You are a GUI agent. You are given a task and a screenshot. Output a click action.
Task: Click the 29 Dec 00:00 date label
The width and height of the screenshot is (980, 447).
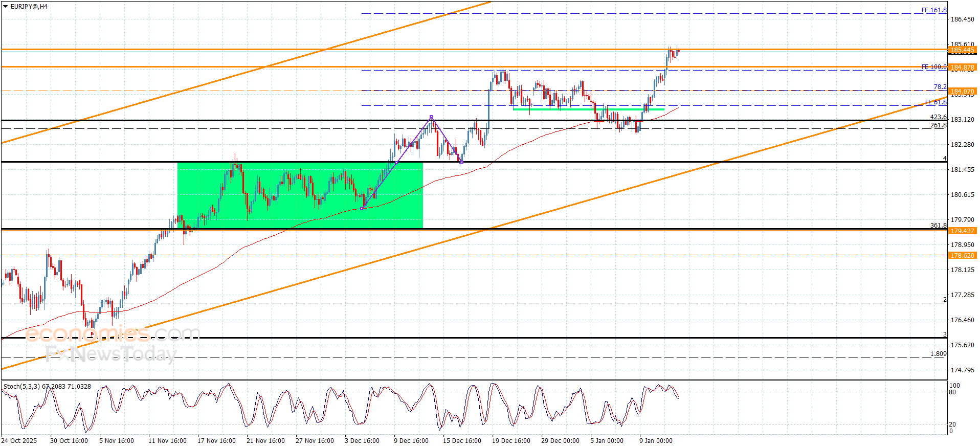pos(560,441)
